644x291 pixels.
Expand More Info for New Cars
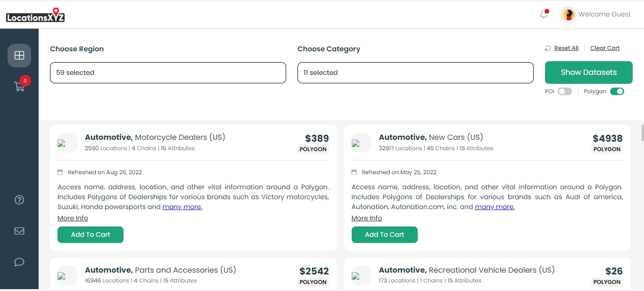pos(367,218)
